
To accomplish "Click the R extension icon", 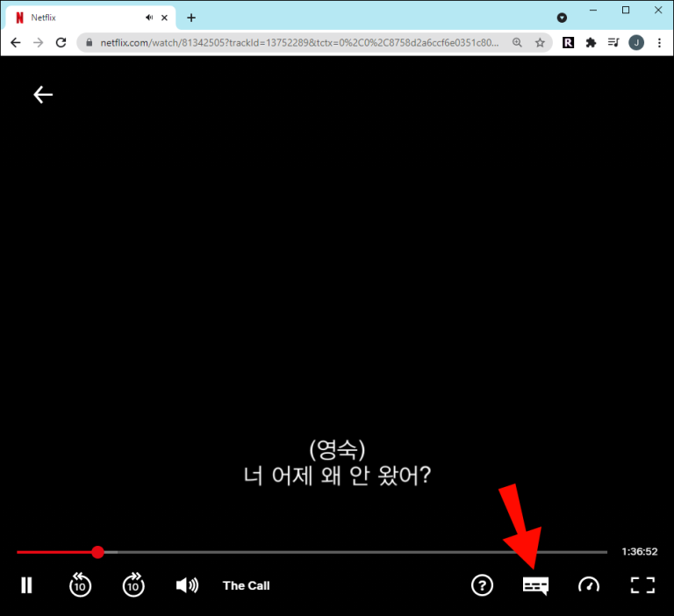I will click(568, 42).
